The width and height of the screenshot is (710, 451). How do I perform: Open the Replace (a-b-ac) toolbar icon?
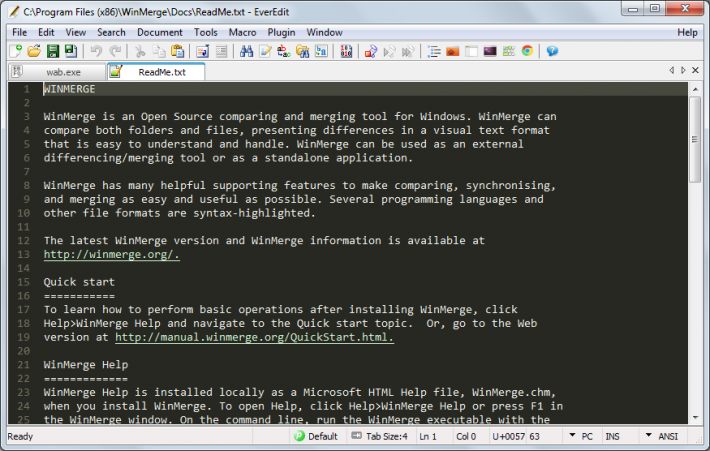[284, 51]
